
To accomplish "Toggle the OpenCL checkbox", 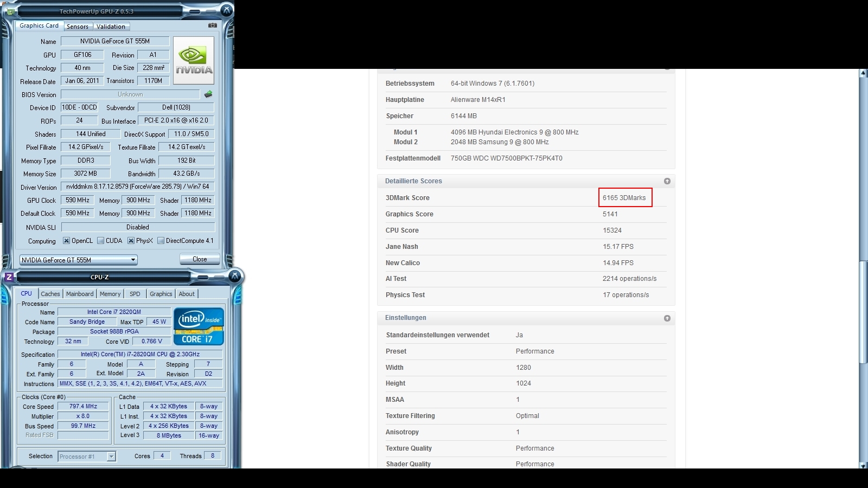I will (x=66, y=241).
